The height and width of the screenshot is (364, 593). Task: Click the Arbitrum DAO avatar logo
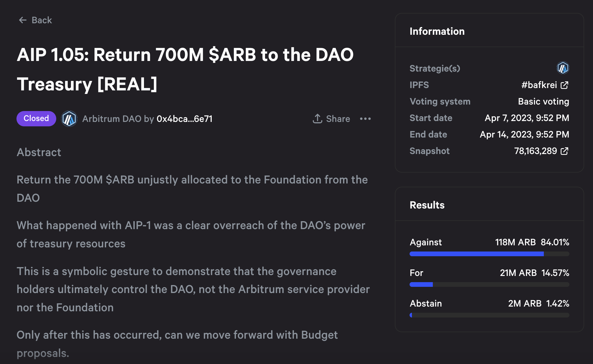pyautogui.click(x=69, y=119)
